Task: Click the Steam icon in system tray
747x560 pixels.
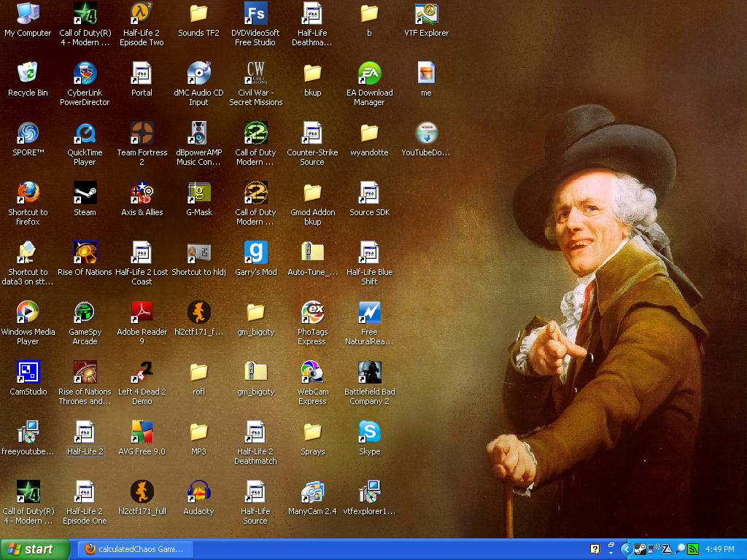Action: [x=640, y=549]
